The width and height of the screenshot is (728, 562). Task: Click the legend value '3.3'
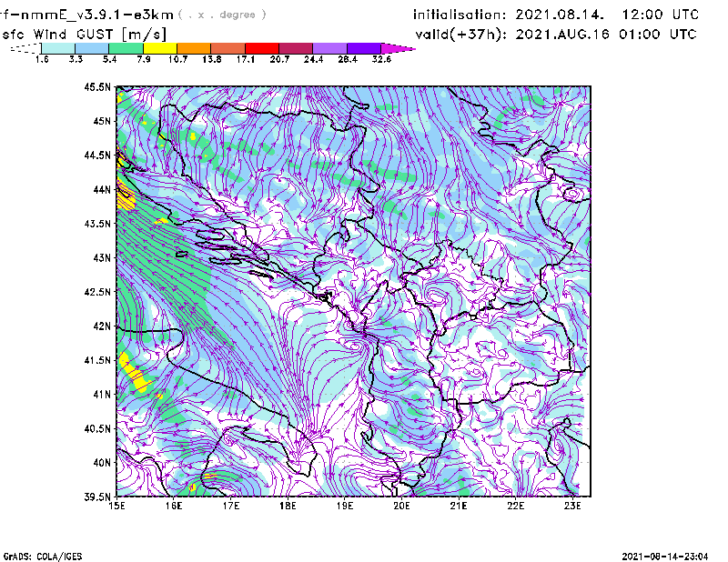click(x=76, y=59)
